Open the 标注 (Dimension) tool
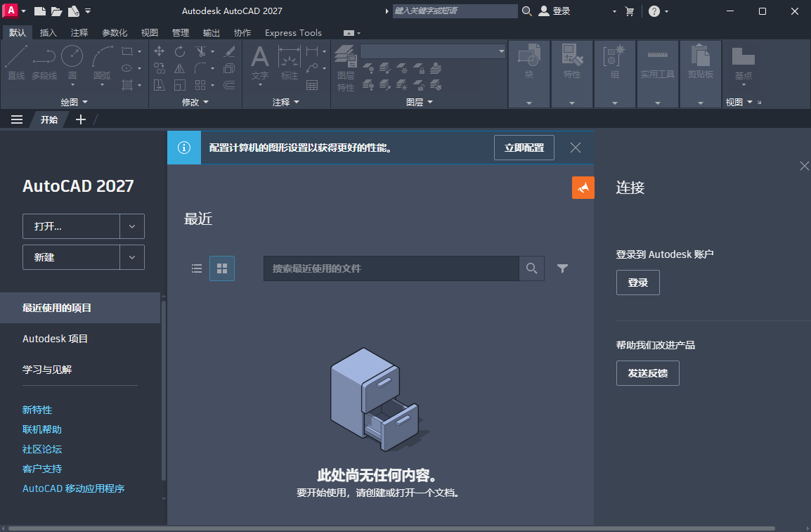 tap(289, 63)
